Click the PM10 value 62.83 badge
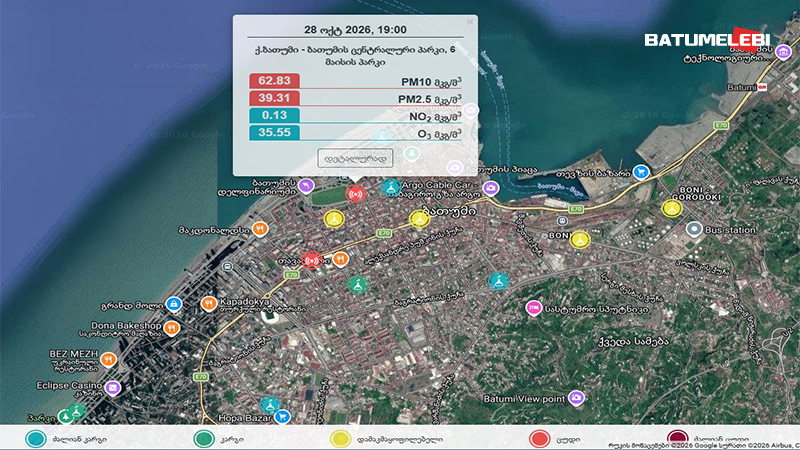This screenshot has width=800, height=450. 274,81
